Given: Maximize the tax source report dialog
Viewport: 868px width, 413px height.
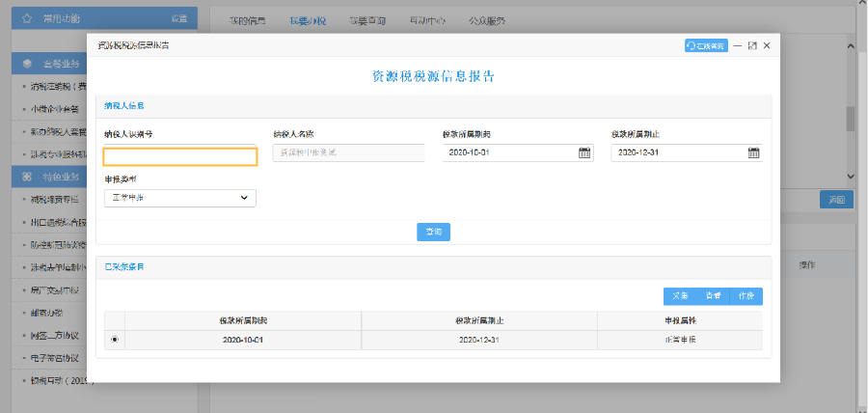Looking at the screenshot, I should pyautogui.click(x=752, y=45).
